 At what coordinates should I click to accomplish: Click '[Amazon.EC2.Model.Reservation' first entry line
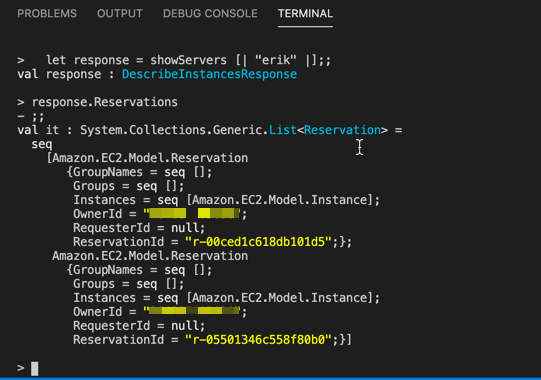(x=147, y=158)
